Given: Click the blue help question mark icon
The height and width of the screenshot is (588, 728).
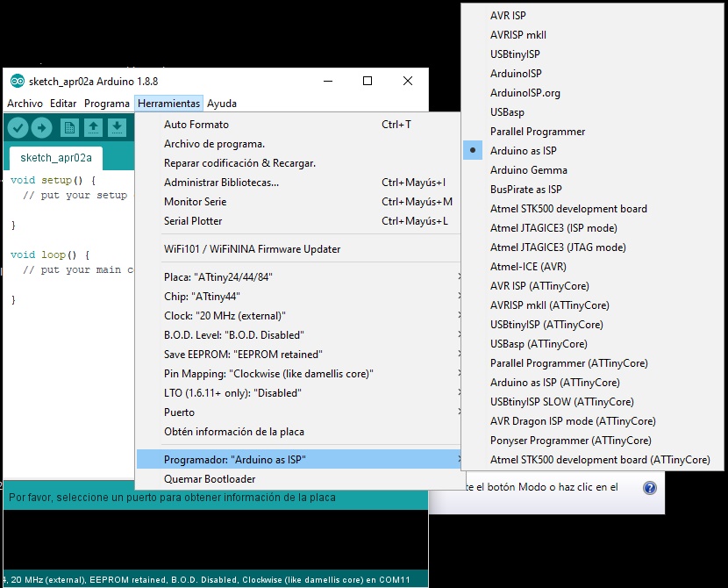Looking at the screenshot, I should pyautogui.click(x=650, y=488).
